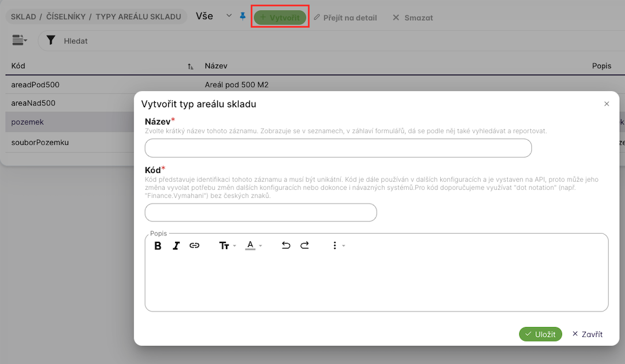This screenshot has height=364, width=625.
Task: Toggle bold formatting in Popis editor
Action: pos(158,246)
